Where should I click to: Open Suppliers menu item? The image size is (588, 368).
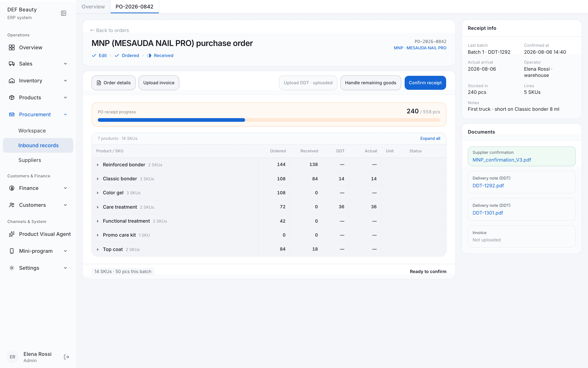[38, 160]
